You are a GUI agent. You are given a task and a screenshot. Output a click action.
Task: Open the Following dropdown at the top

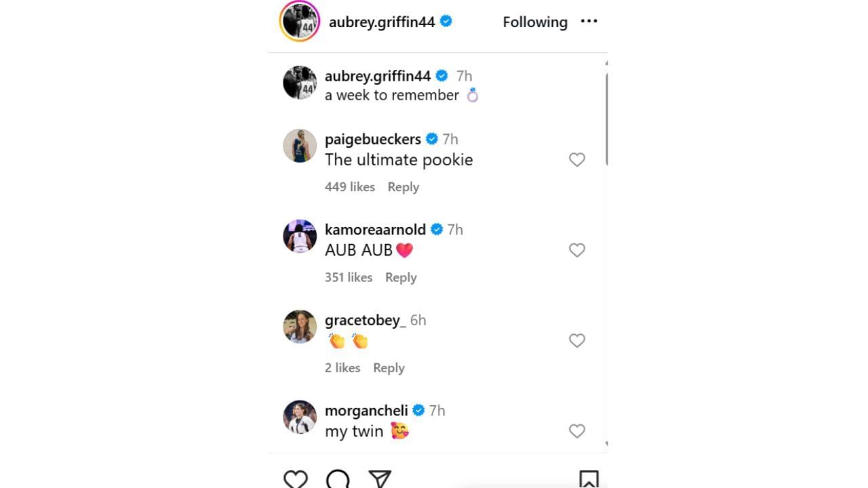pos(535,22)
